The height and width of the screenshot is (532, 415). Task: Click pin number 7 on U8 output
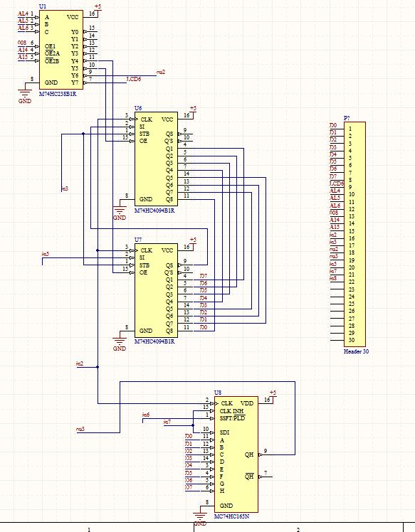click(x=266, y=473)
